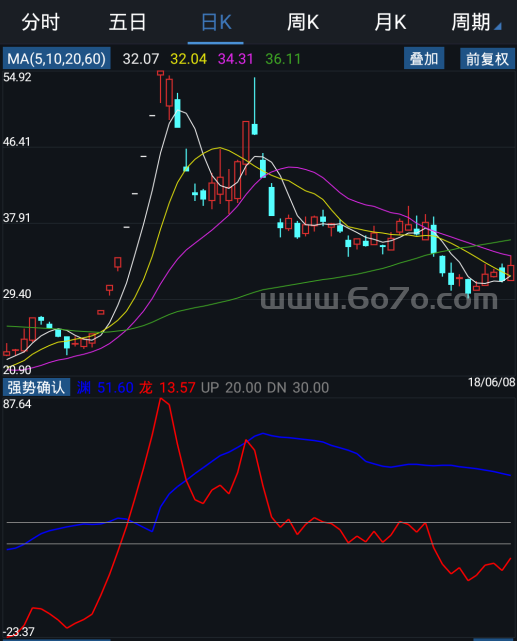Open the 强势确认 indicator selector
This screenshot has height=641, width=517.
point(36,387)
